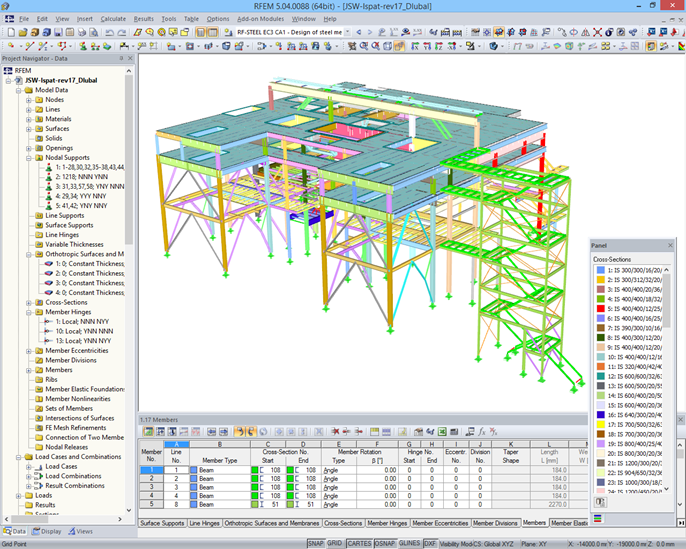Open the Results menu
The image size is (686, 549).
click(x=144, y=19)
